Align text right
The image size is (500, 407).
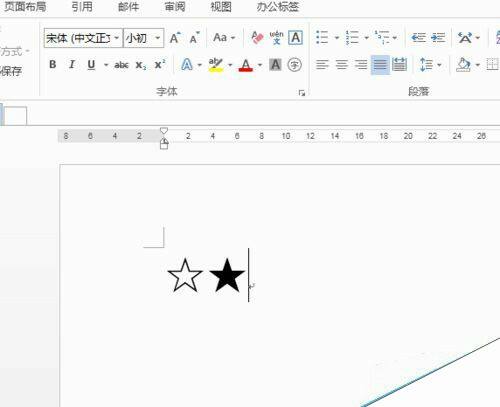(x=361, y=64)
